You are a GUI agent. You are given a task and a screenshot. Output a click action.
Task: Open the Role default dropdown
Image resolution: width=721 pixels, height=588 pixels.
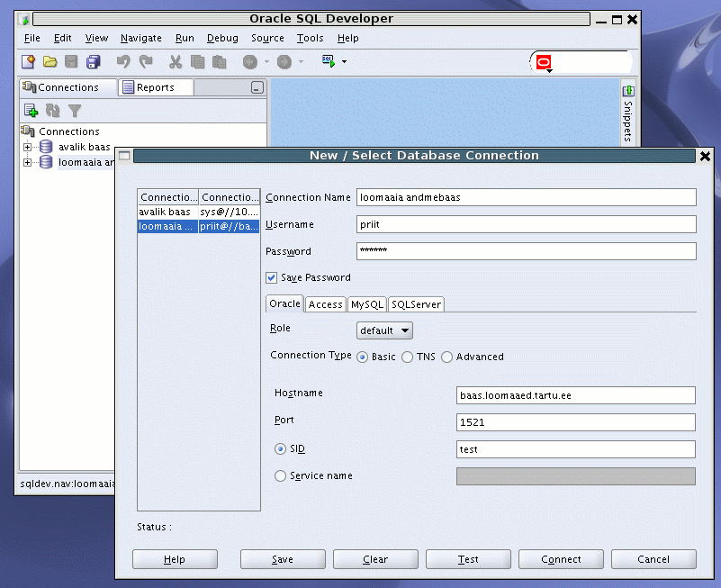384,330
